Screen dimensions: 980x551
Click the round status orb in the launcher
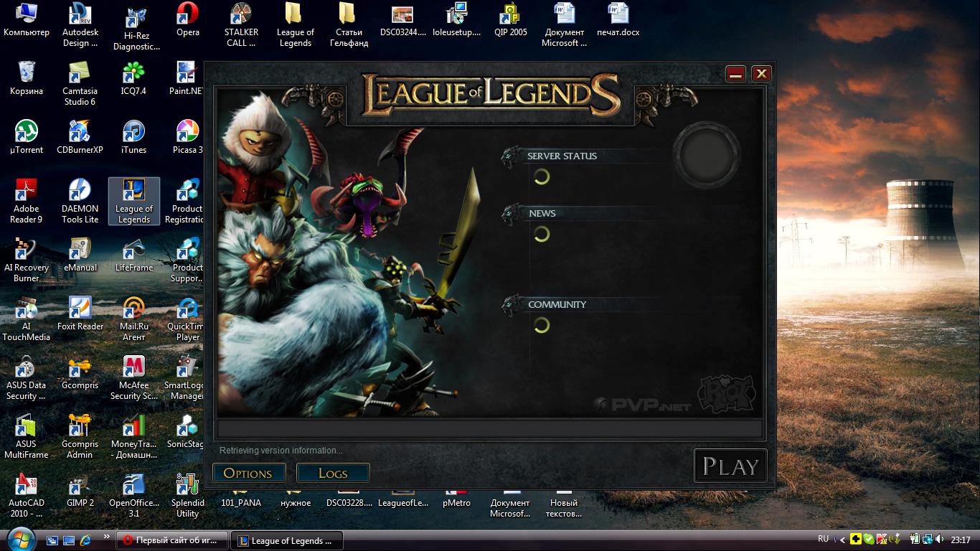click(708, 155)
